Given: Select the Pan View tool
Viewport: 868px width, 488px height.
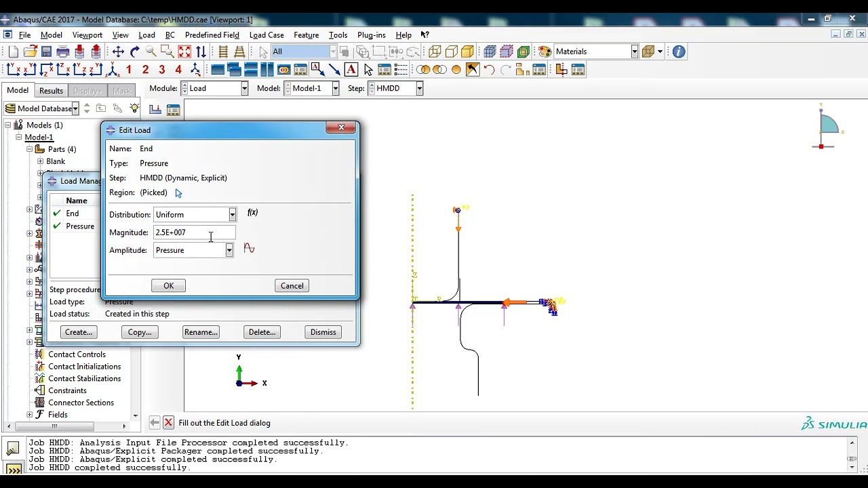Looking at the screenshot, I should point(118,52).
